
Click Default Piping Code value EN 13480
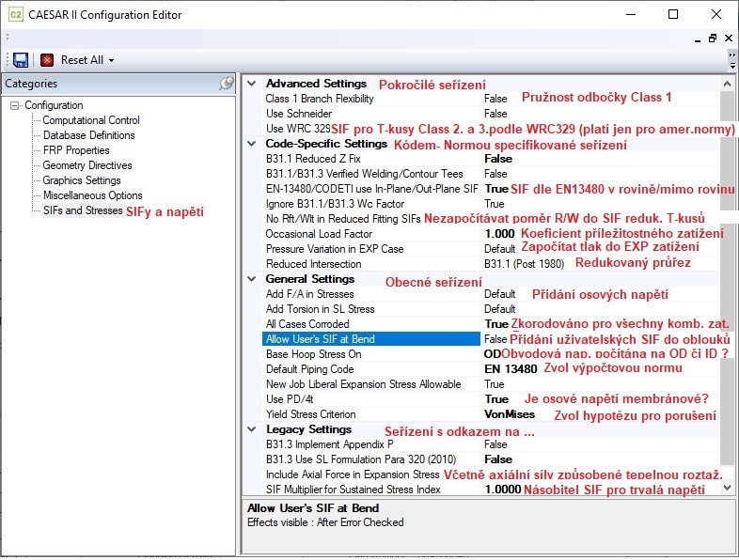click(511, 368)
